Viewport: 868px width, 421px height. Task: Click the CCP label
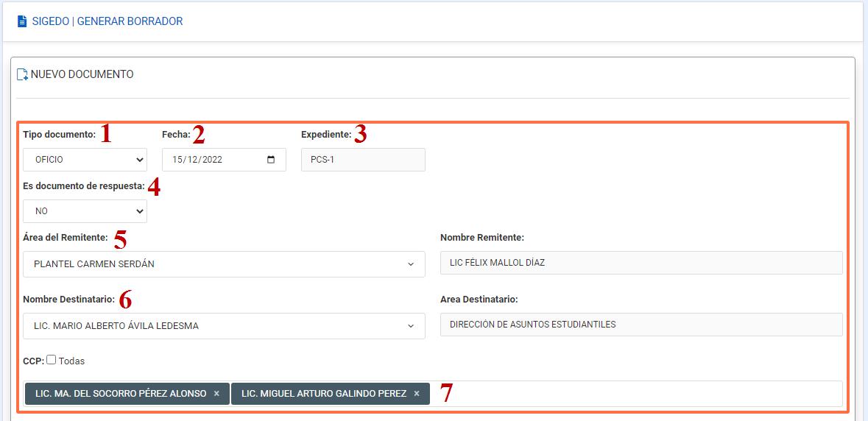coord(34,361)
